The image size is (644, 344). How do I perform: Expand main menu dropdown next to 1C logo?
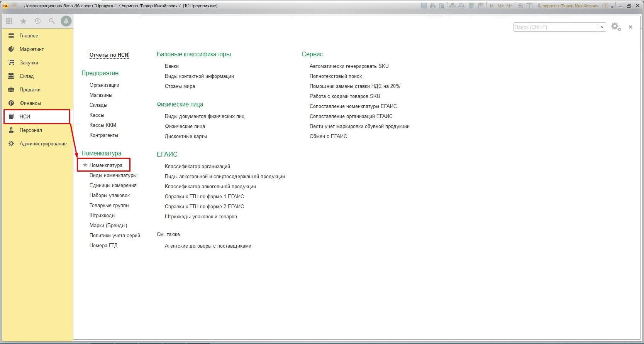[14, 6]
